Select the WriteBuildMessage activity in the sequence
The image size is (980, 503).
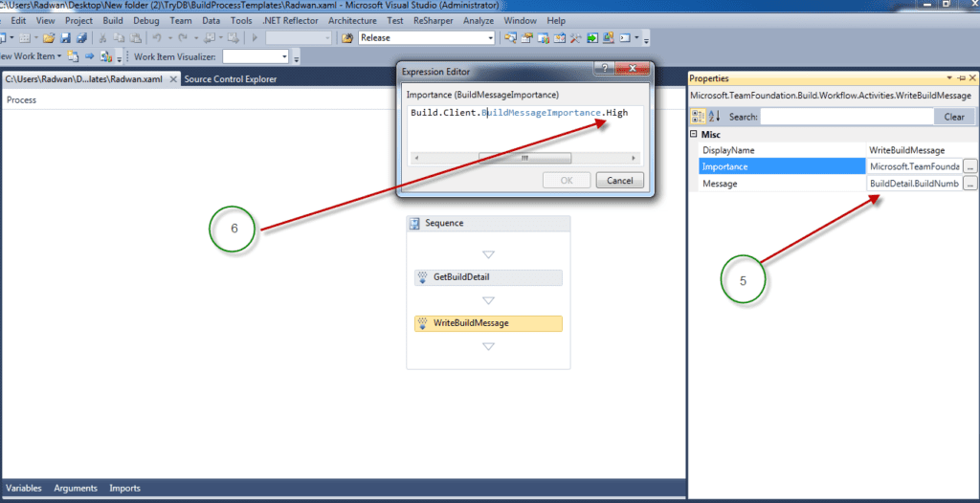coord(488,323)
